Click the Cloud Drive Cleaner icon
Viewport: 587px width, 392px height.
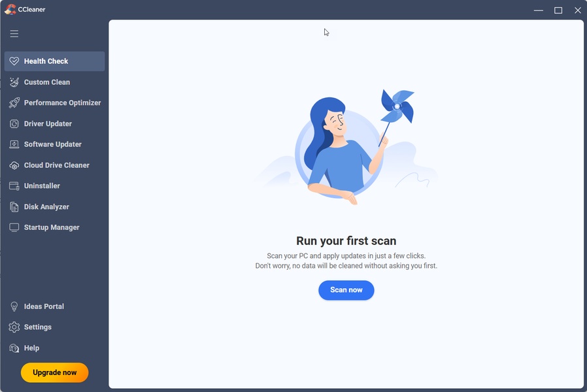[14, 165]
